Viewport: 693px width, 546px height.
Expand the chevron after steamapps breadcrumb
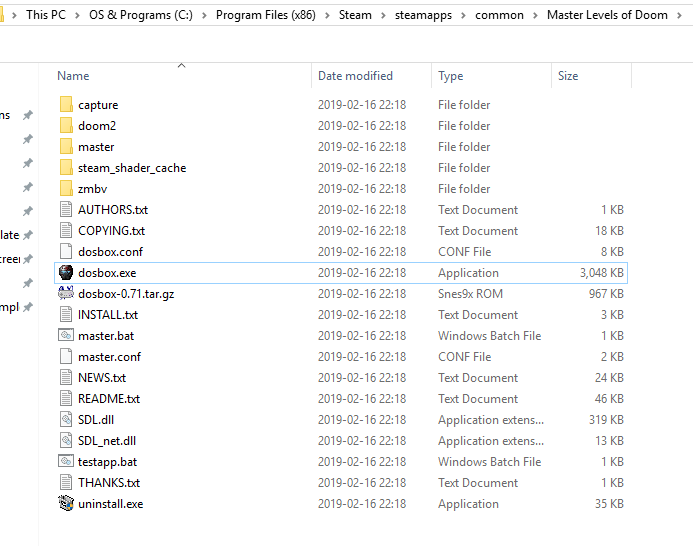pyautogui.click(x=463, y=15)
